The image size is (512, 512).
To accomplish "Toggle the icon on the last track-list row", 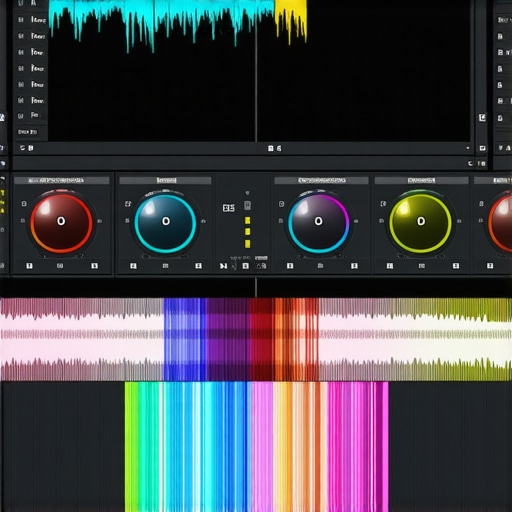I will [21, 116].
